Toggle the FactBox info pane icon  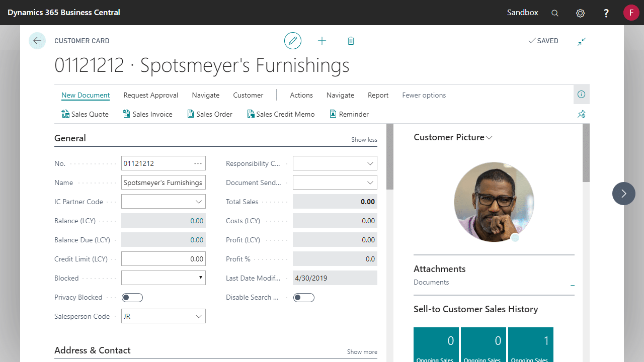[x=581, y=95]
